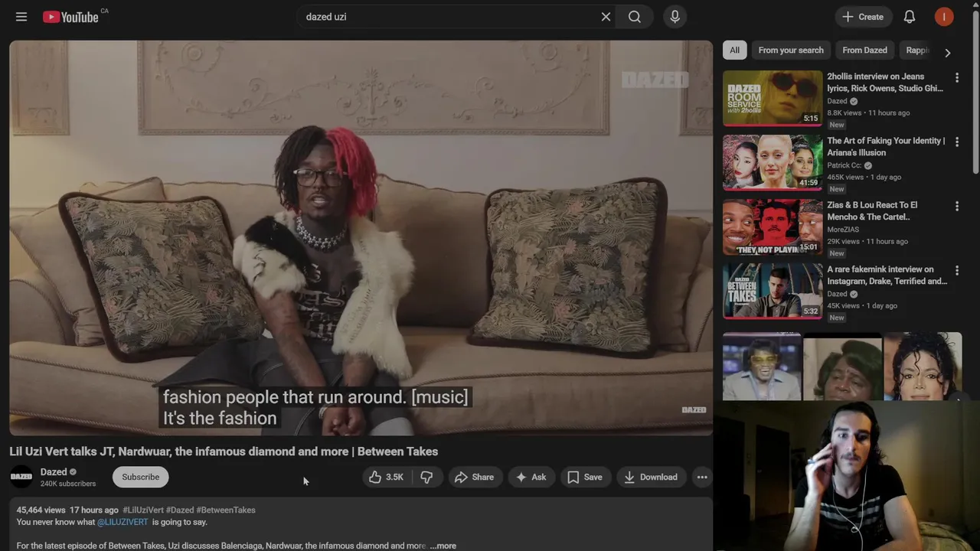The image size is (980, 551).
Task: Open the shorts shelf rightmost thumbnail
Action: 923,366
